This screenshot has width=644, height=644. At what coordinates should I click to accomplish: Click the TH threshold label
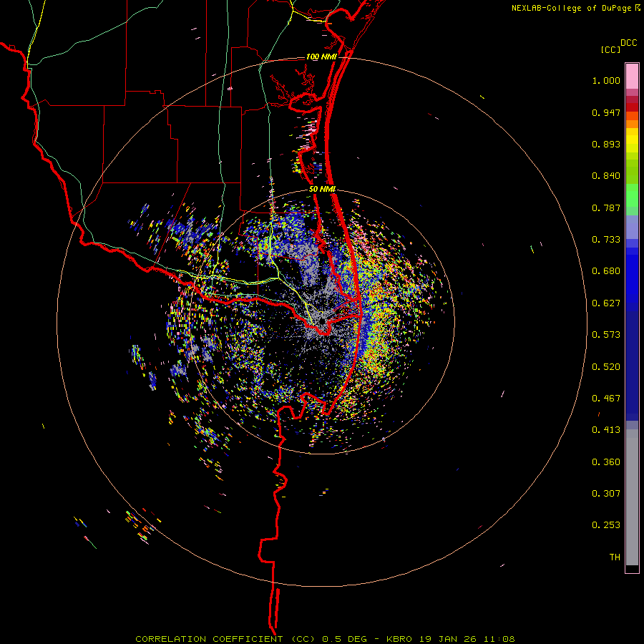pyautogui.click(x=615, y=557)
